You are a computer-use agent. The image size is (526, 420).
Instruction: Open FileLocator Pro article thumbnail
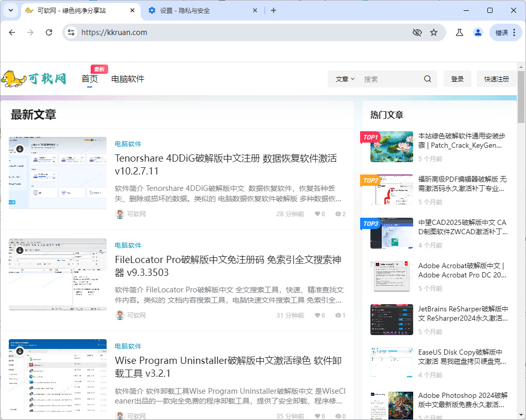tap(58, 274)
